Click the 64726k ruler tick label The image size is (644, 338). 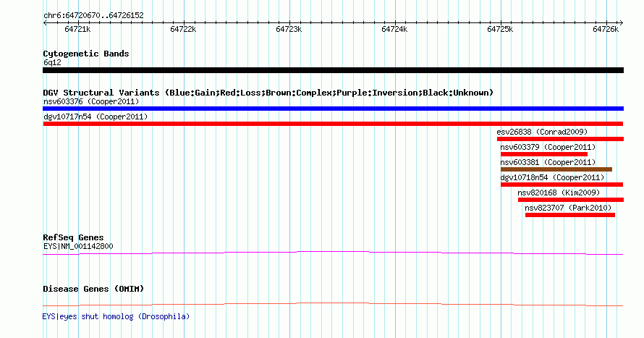tap(606, 29)
